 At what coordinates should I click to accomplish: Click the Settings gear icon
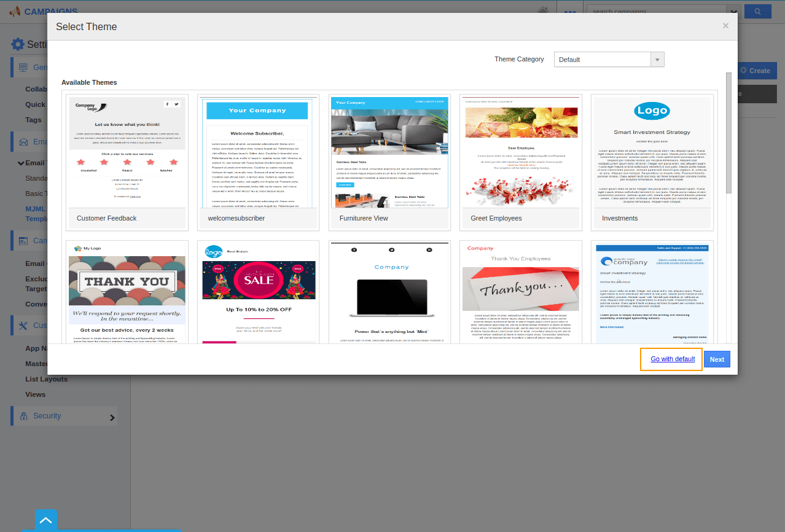coord(18,44)
